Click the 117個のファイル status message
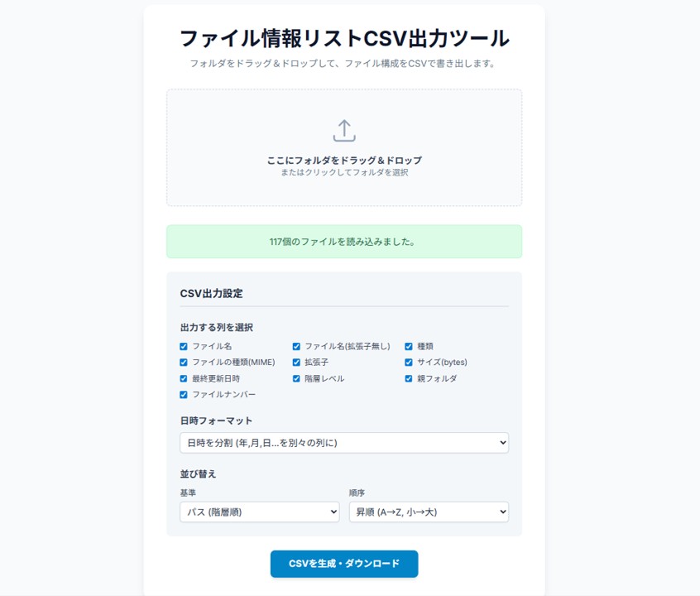This screenshot has height=596, width=700. click(x=343, y=242)
